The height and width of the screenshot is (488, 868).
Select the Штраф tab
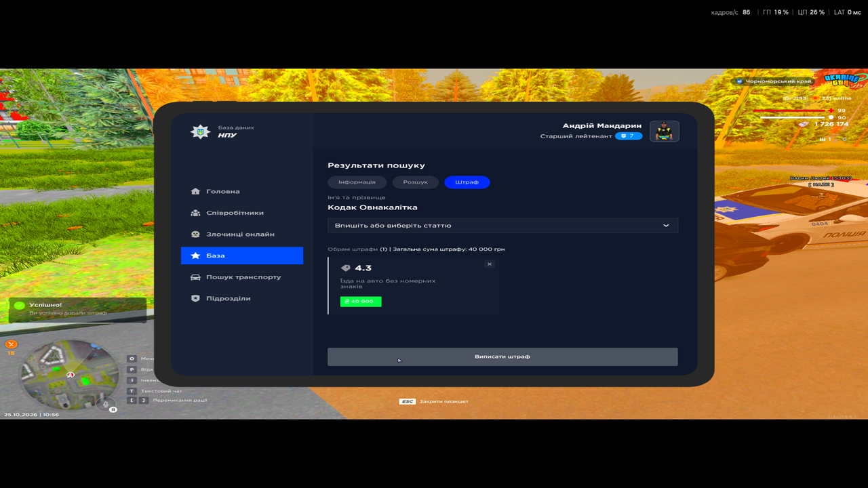[467, 182]
